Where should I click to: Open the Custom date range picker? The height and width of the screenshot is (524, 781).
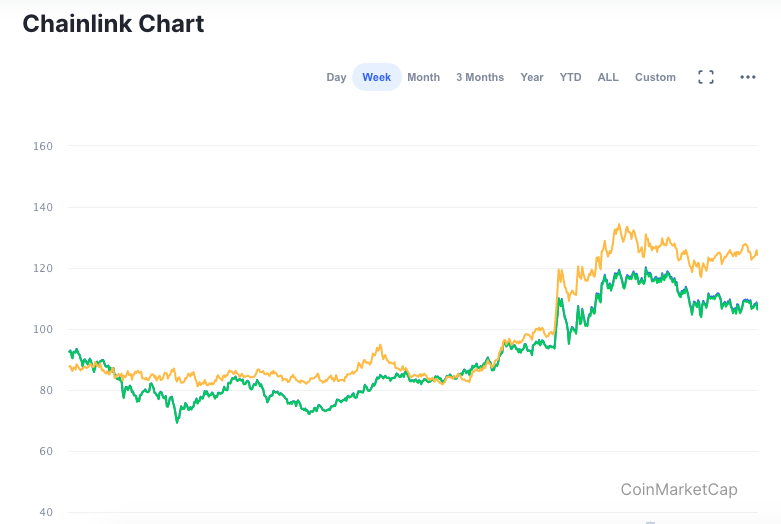(x=655, y=77)
